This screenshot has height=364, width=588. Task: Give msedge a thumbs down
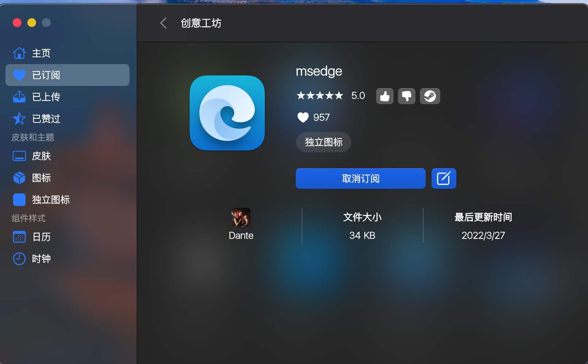coord(407,96)
